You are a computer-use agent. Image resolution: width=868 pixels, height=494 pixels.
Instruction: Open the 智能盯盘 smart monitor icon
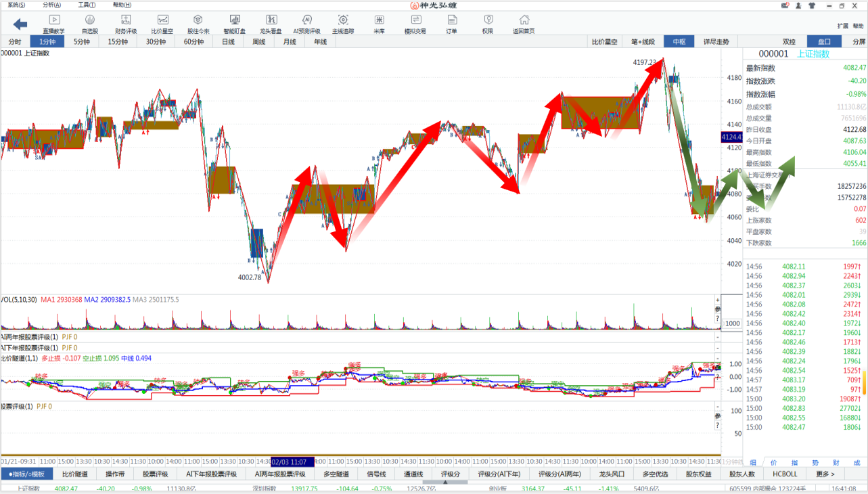tap(234, 24)
